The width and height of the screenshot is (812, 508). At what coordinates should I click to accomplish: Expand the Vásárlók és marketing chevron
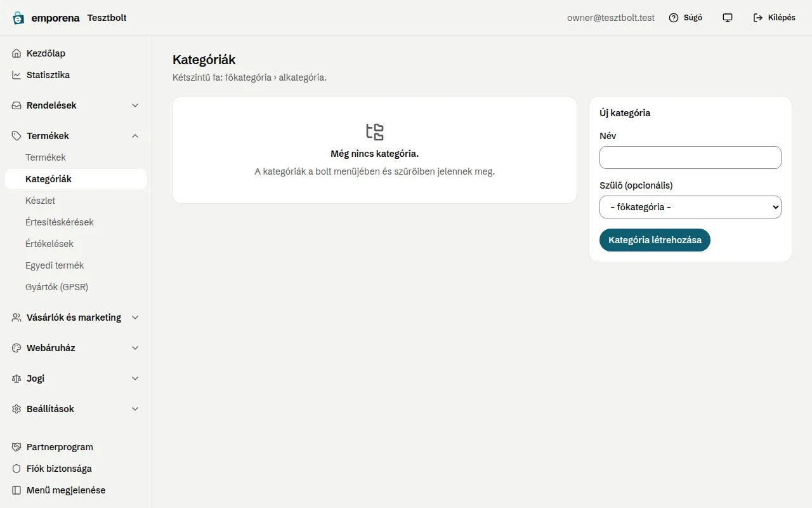[x=135, y=317]
